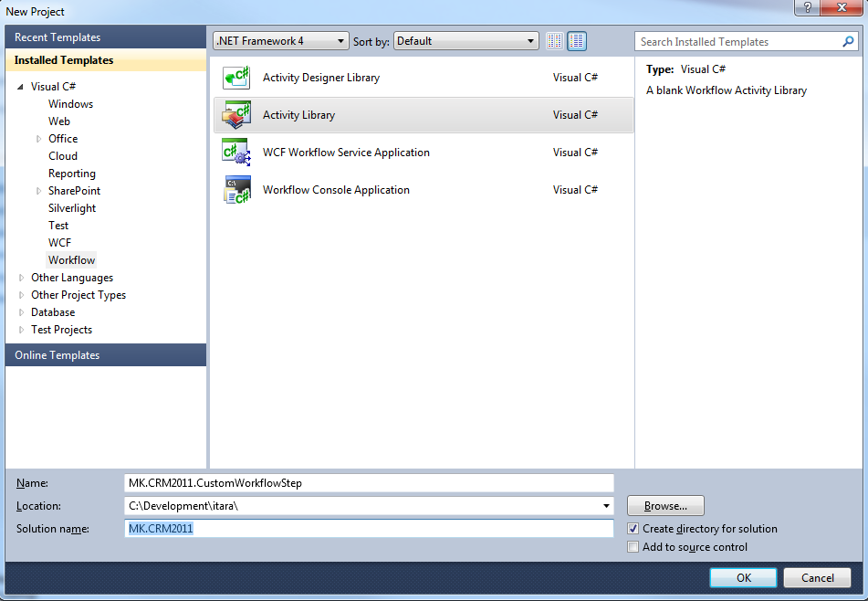Screen dimensions: 868x601
Task: Open the Sort by Default dropdown
Action: coord(466,41)
